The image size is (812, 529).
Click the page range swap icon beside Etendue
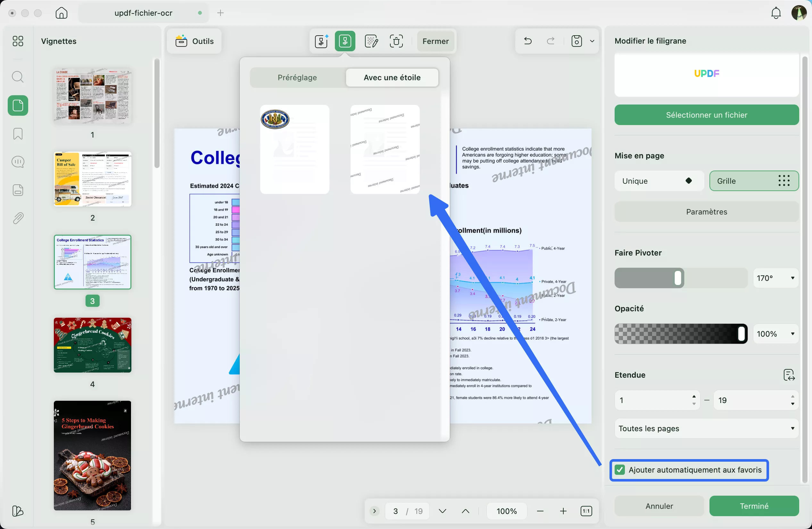[x=789, y=375]
